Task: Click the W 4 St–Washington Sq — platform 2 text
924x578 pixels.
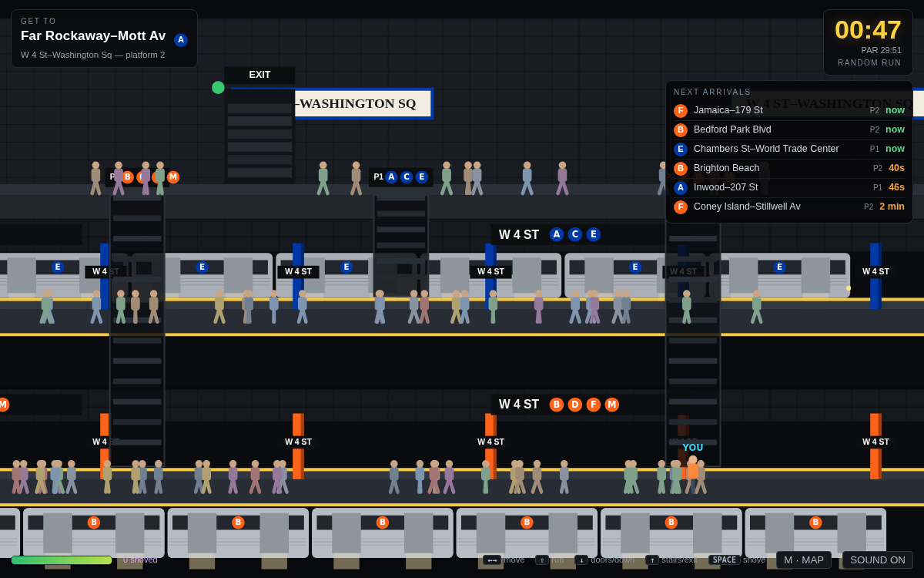Action: click(x=92, y=55)
